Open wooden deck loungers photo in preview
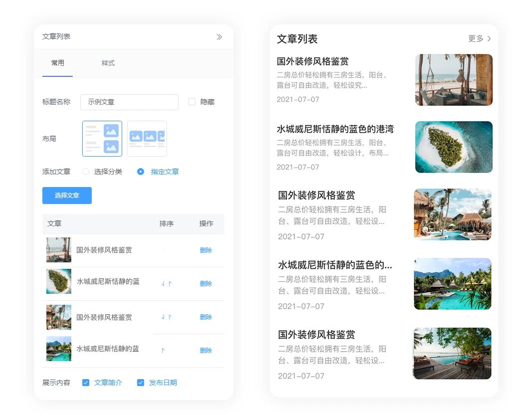The height and width of the screenshot is (419, 532). (452, 354)
